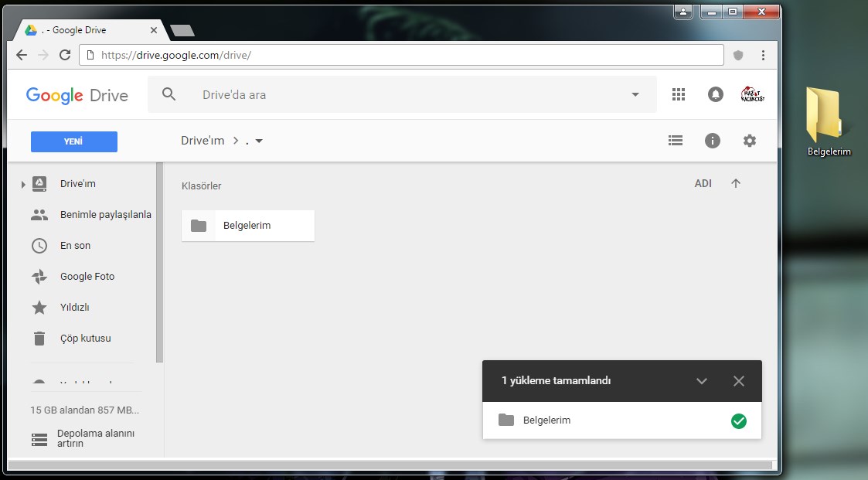Viewport: 868px width, 480px height.
Task: Open the search options dropdown arrow
Action: pos(635,94)
